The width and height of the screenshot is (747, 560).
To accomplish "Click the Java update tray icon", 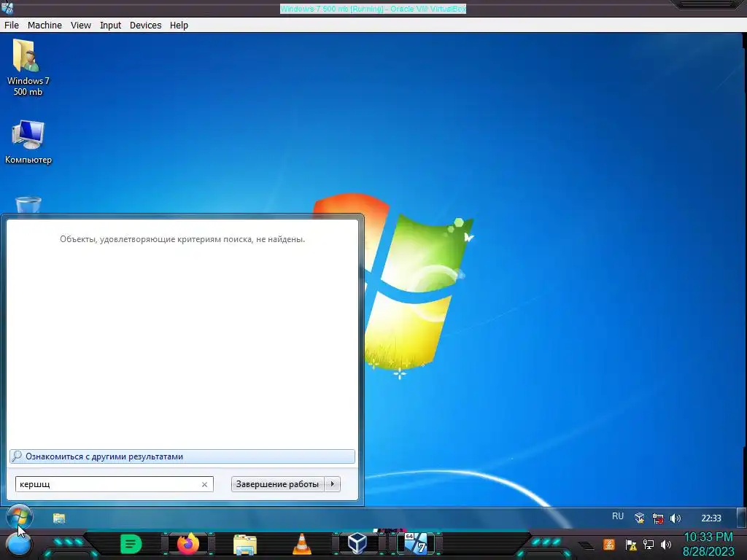I will (608, 544).
